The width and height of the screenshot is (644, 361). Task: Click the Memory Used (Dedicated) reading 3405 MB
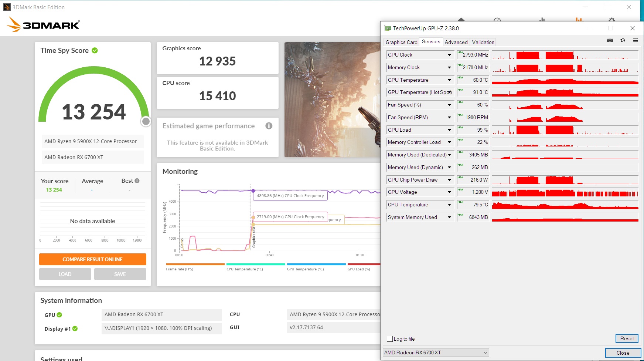tap(473, 155)
